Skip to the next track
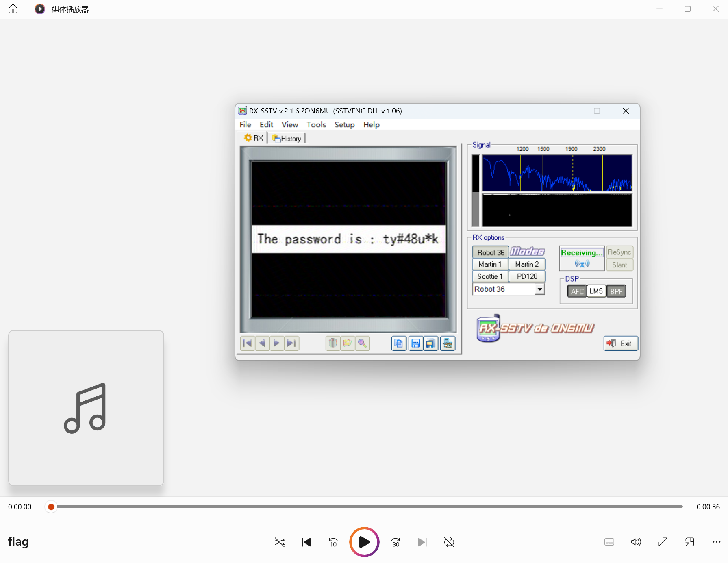Viewport: 728px width, 563px height. click(x=422, y=542)
